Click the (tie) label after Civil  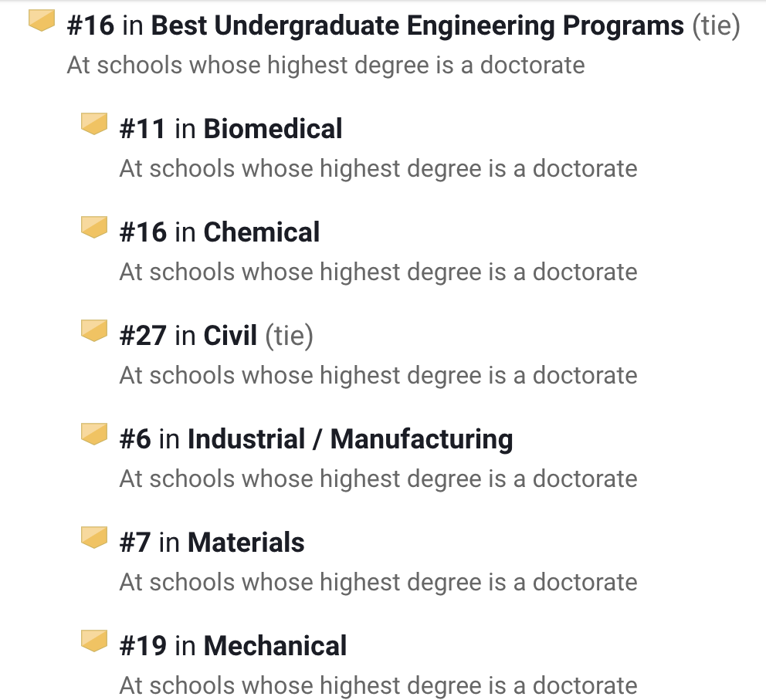pos(289,336)
